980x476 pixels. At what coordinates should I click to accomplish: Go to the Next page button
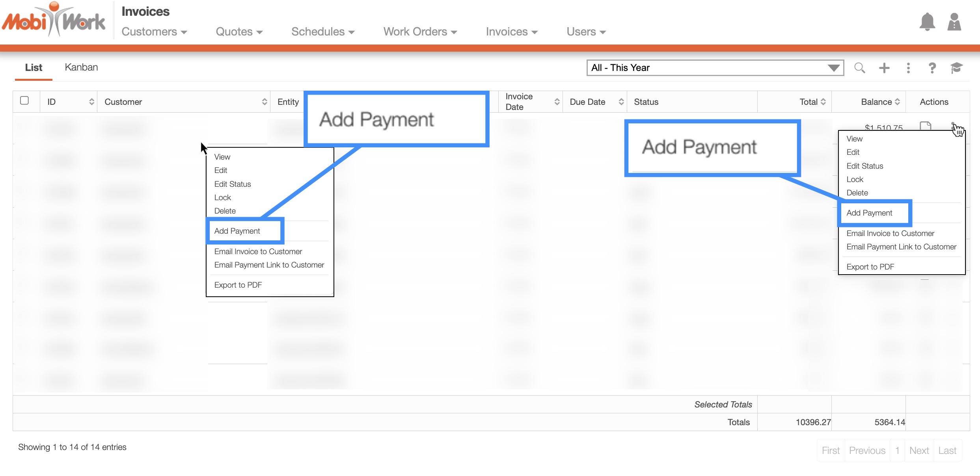[x=919, y=450]
